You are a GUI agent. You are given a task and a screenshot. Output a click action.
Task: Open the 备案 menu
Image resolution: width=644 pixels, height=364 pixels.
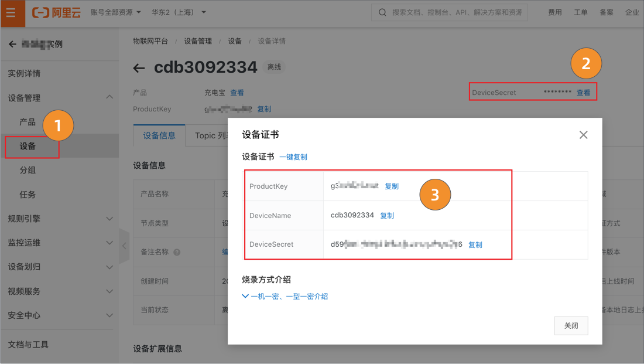(606, 12)
